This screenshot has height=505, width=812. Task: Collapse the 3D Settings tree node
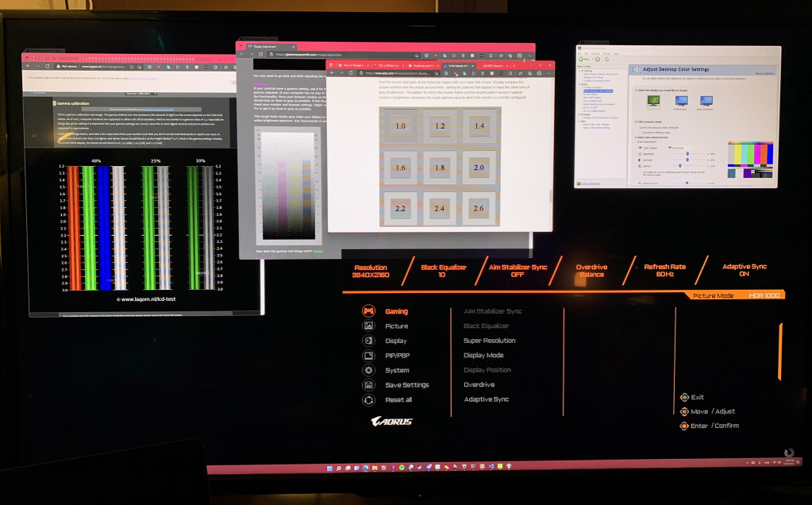(x=579, y=71)
